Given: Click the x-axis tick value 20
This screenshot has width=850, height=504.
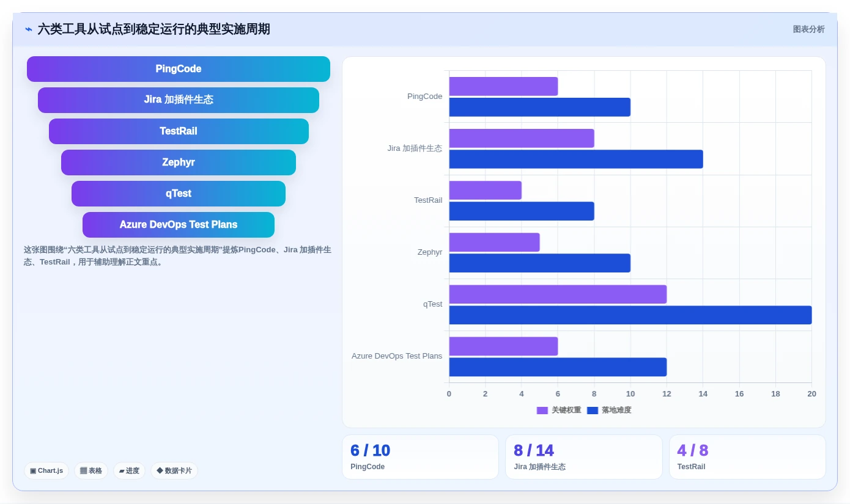Looking at the screenshot, I should (811, 394).
